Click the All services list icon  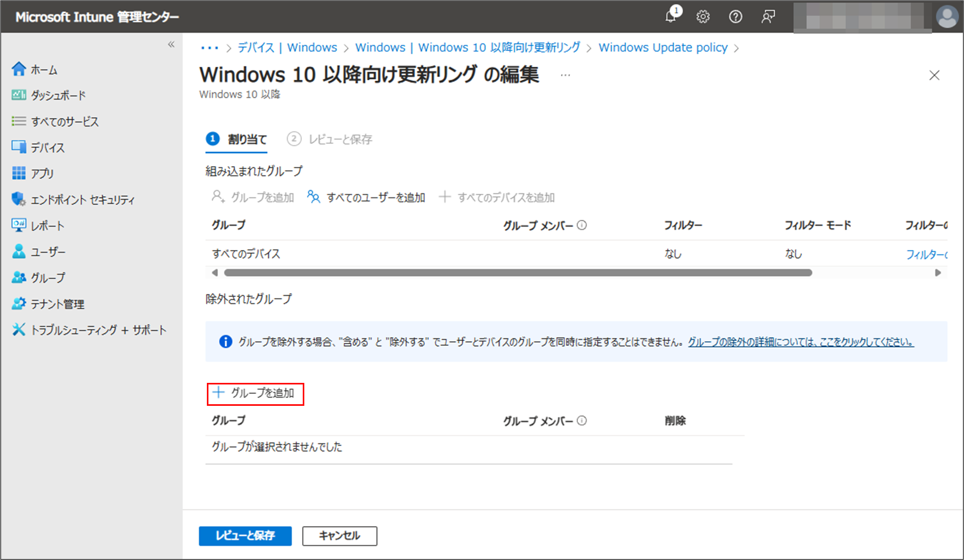(x=19, y=121)
